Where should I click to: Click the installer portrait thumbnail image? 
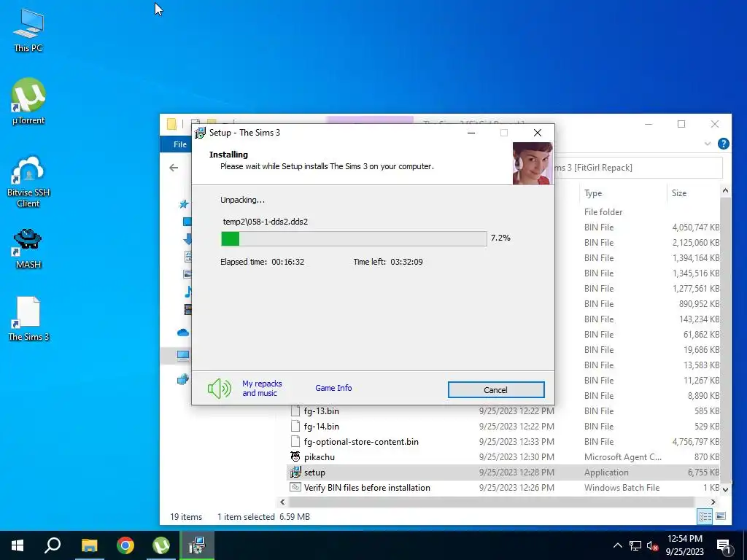533,163
